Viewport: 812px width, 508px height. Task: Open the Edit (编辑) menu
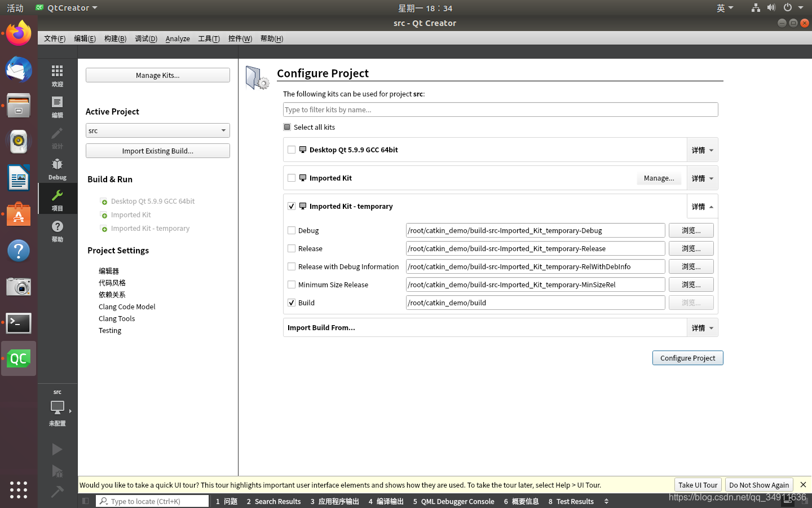(x=85, y=38)
